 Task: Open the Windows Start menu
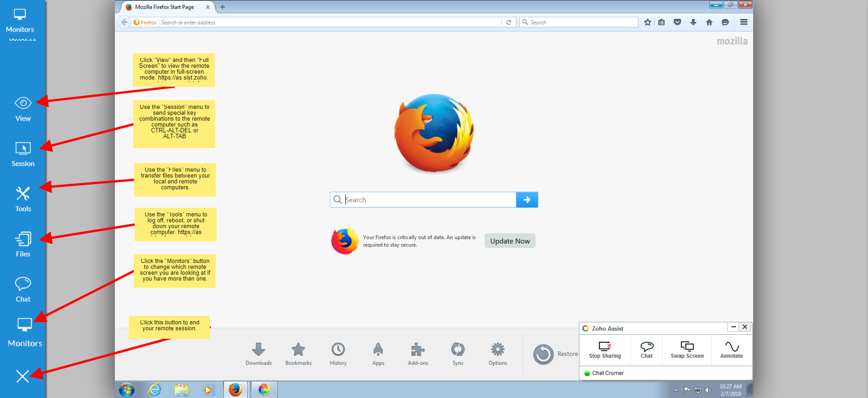[x=127, y=389]
